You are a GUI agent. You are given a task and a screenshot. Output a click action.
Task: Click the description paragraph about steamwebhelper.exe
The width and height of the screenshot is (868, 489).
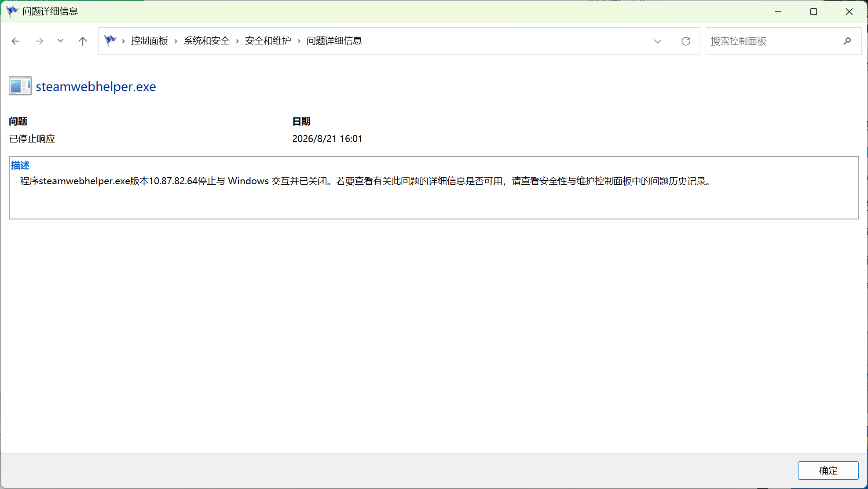click(x=366, y=181)
